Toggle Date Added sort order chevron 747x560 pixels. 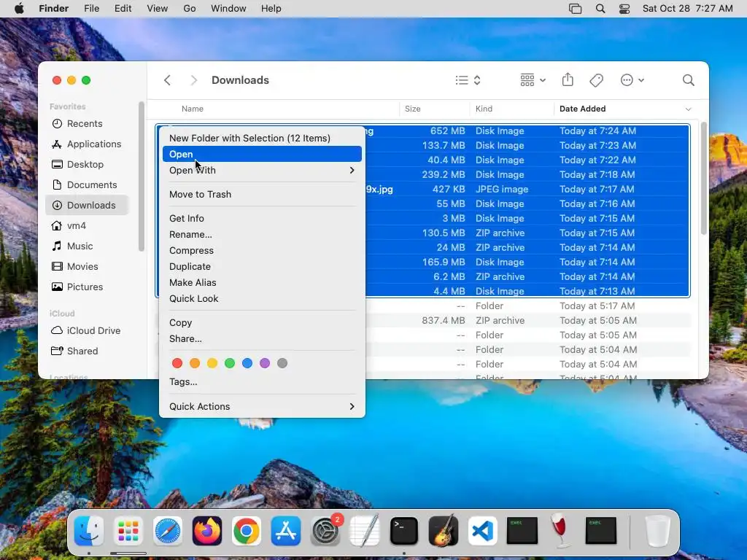(688, 109)
